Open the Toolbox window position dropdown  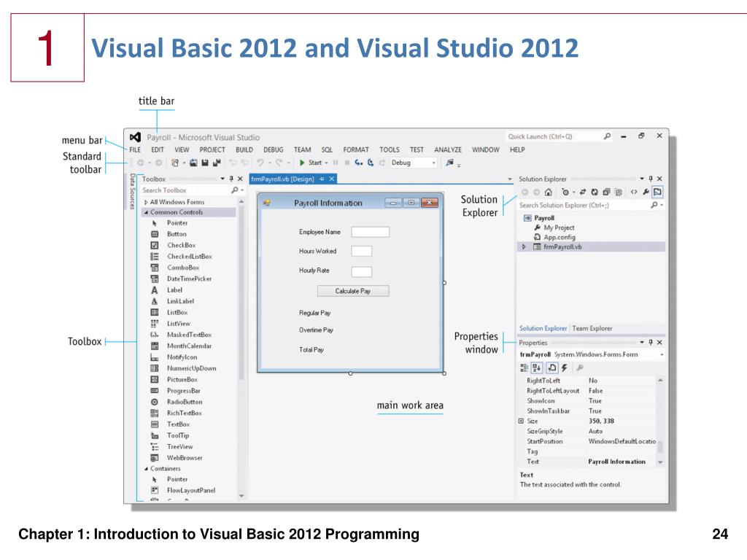[x=222, y=179]
